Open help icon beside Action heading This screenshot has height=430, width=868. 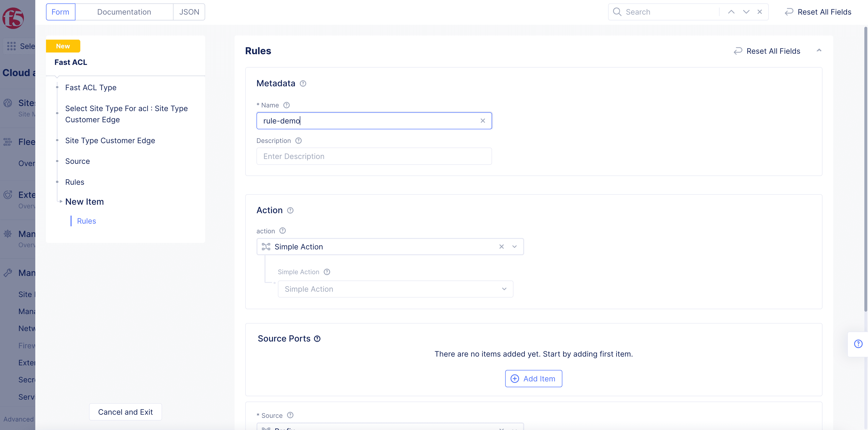click(290, 210)
